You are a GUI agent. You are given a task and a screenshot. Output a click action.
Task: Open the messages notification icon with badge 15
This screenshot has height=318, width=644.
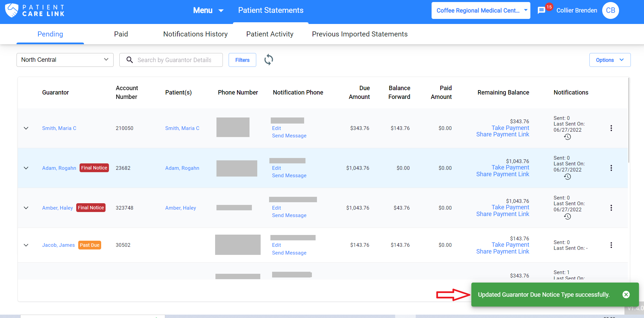tap(541, 10)
